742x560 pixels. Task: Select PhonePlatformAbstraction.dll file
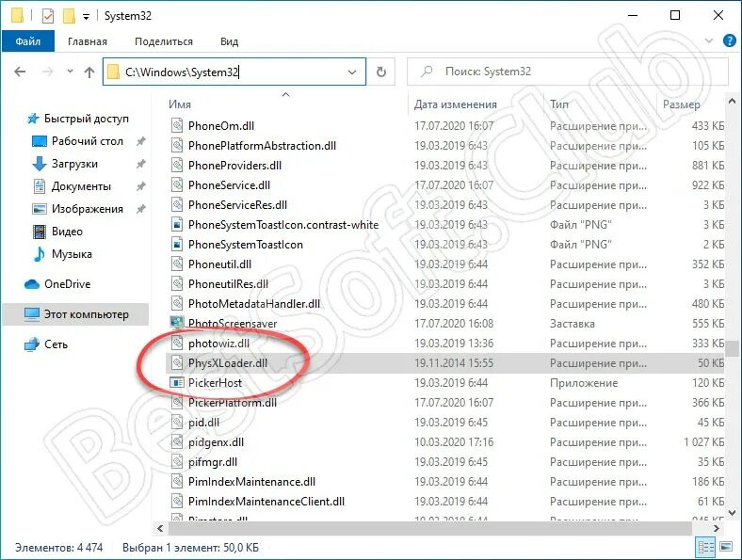[x=262, y=146]
